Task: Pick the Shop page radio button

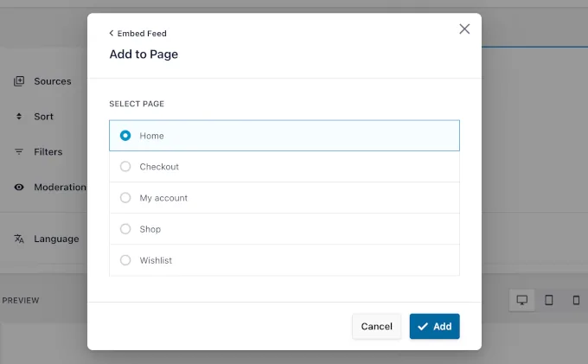Action: [125, 229]
